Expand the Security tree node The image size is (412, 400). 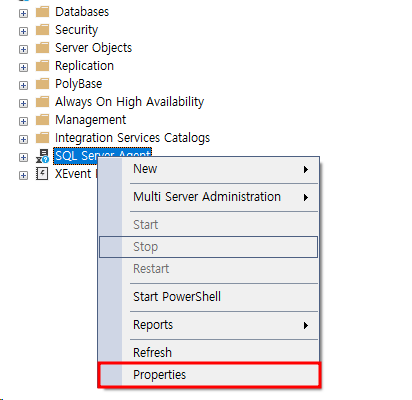[23, 31]
